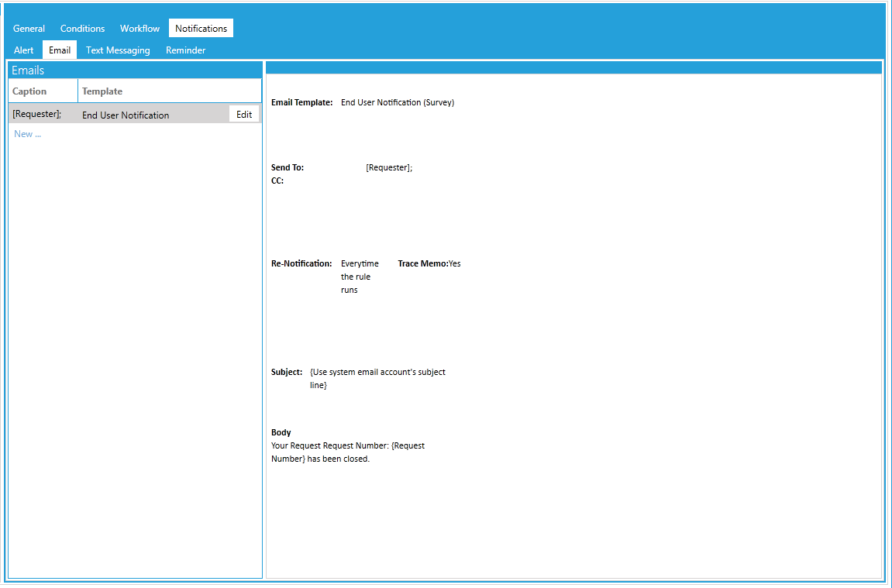This screenshot has height=588, width=892.
Task: Click the Caption column header
Action: pos(43,91)
